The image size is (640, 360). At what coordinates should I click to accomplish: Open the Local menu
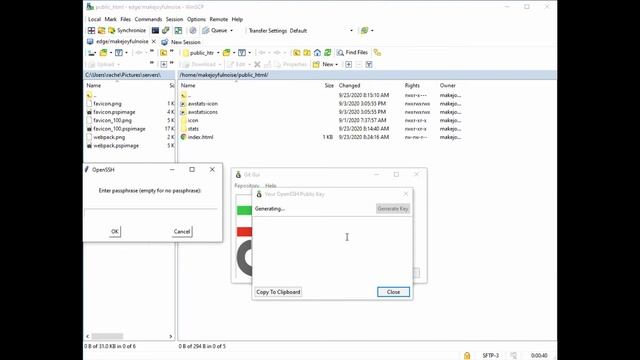tap(94, 19)
